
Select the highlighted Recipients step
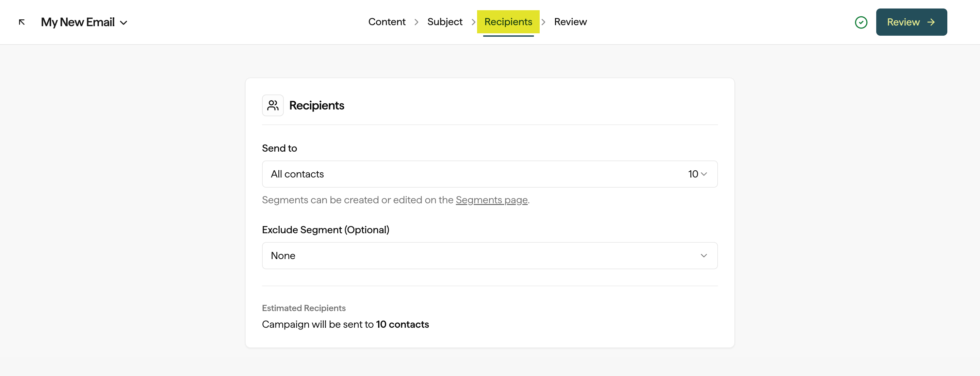508,22
